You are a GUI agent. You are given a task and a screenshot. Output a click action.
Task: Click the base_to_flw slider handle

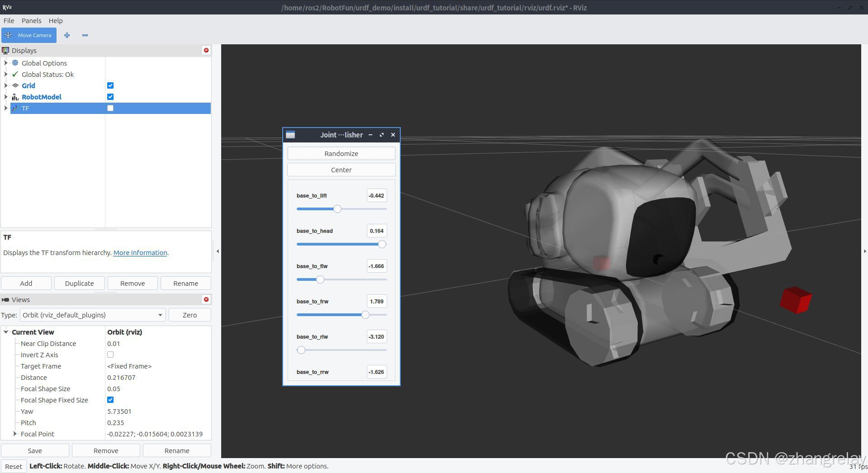[320, 279]
